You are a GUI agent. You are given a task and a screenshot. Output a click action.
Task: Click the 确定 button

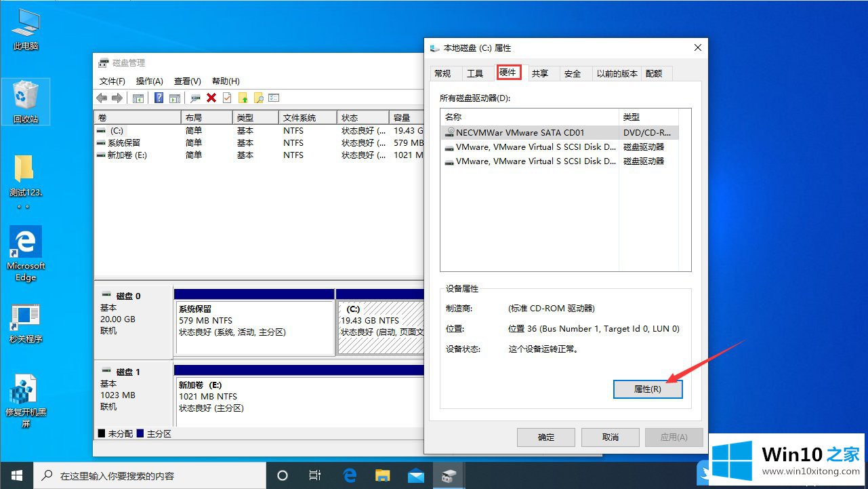[546, 437]
